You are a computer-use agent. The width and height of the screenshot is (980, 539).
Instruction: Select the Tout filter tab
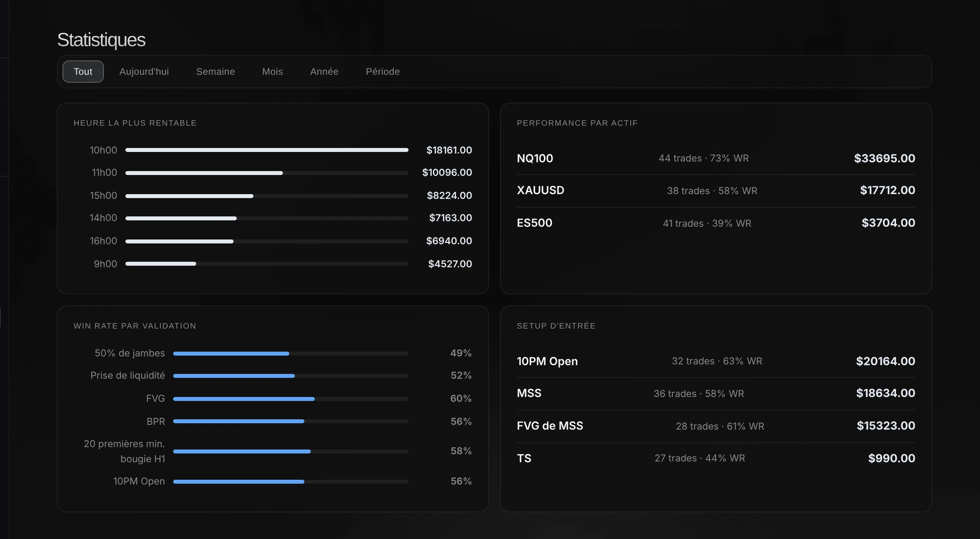[x=83, y=72]
